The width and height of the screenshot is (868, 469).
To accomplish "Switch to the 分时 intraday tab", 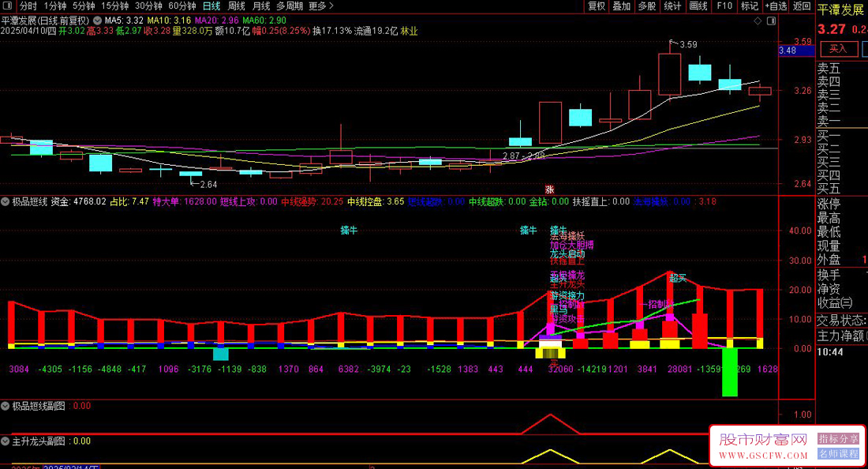I will (x=28, y=6).
